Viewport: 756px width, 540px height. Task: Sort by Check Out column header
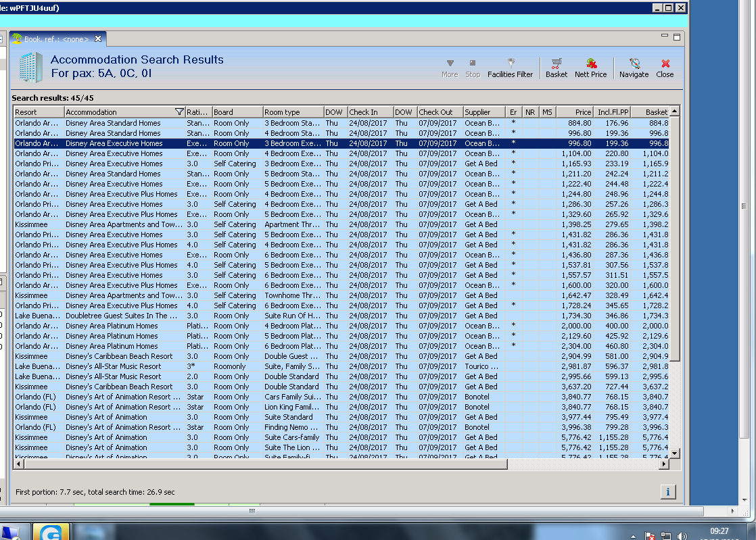(x=440, y=112)
